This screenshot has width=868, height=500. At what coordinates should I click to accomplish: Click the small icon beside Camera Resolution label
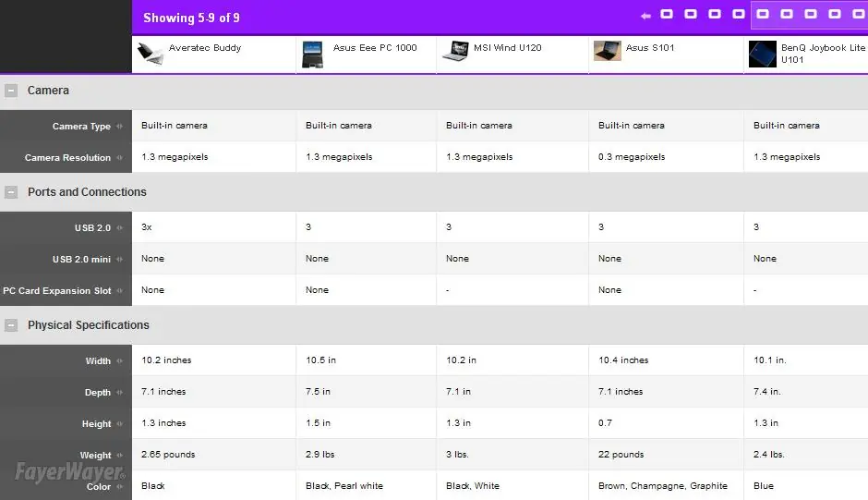pos(119,157)
